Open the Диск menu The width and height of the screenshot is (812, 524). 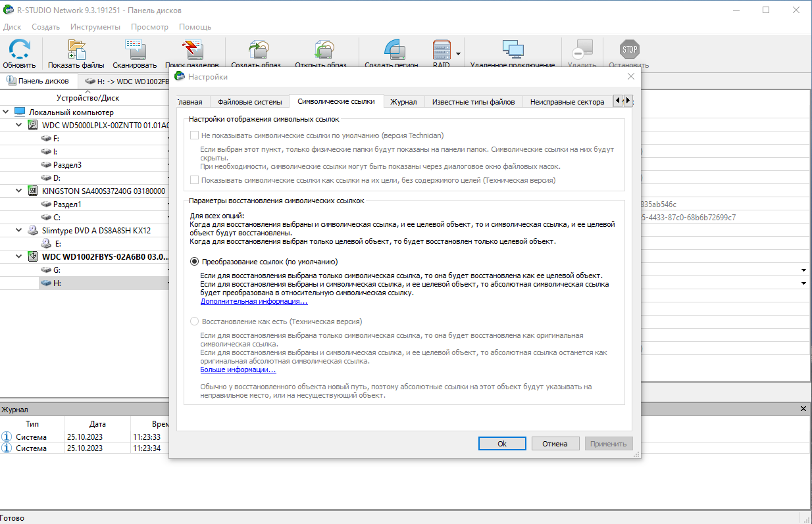coord(12,27)
